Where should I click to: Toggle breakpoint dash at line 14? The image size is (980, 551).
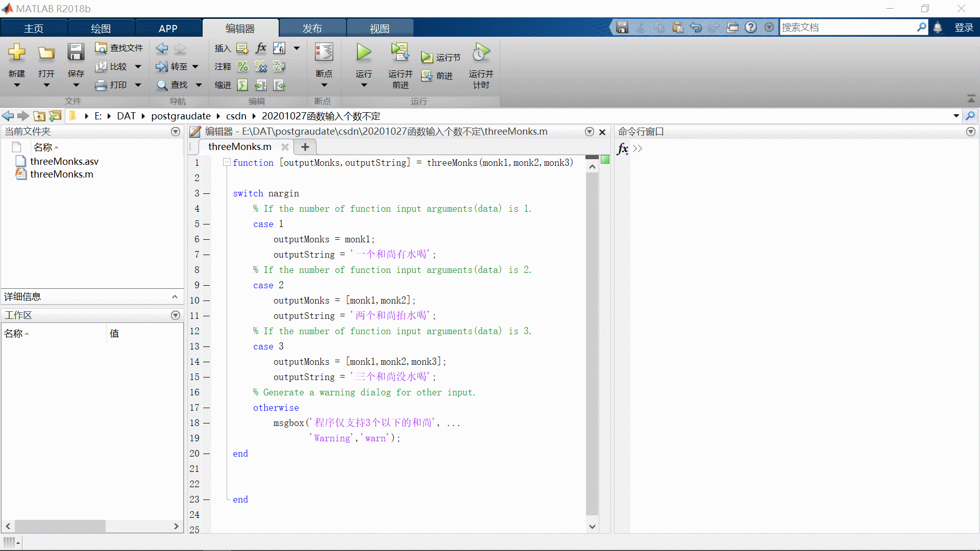coord(207,362)
